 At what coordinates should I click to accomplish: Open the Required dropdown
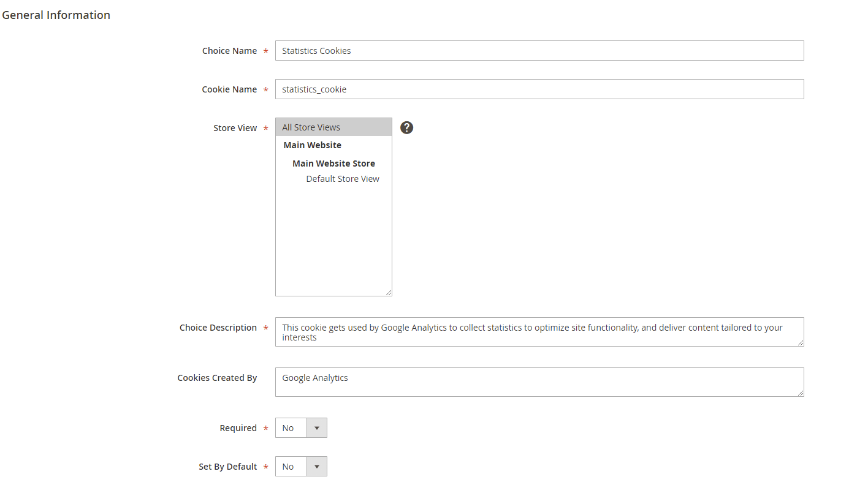pyautogui.click(x=301, y=428)
